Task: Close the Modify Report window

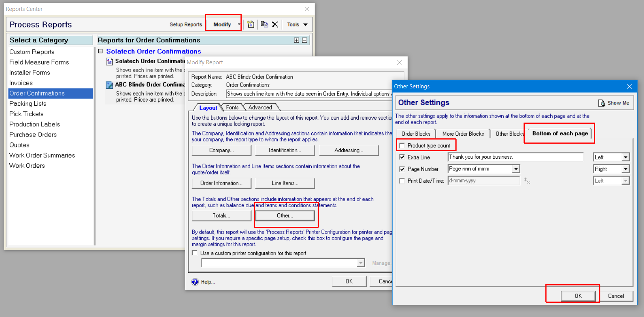Action: 400,62
